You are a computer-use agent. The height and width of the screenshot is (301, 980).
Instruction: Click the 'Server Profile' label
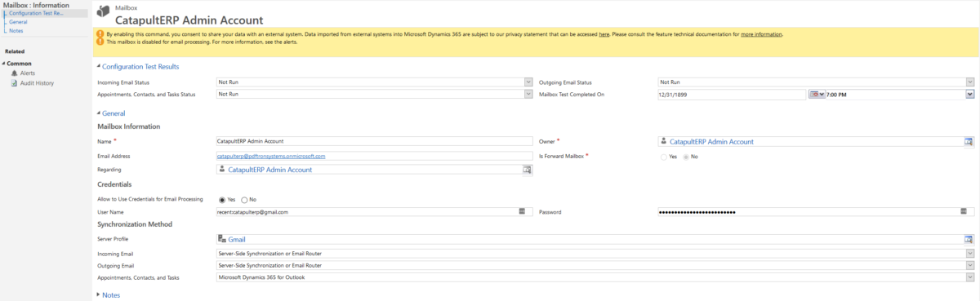tap(113, 239)
